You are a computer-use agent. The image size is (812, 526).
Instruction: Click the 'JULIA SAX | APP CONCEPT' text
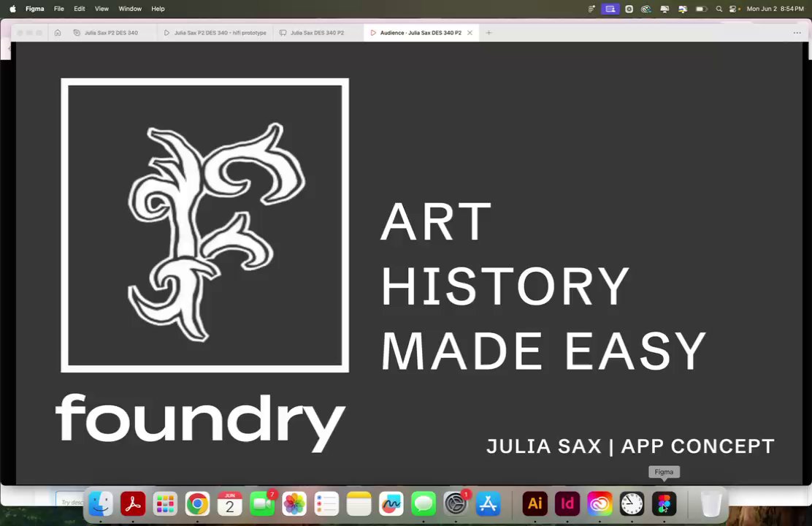(630, 446)
